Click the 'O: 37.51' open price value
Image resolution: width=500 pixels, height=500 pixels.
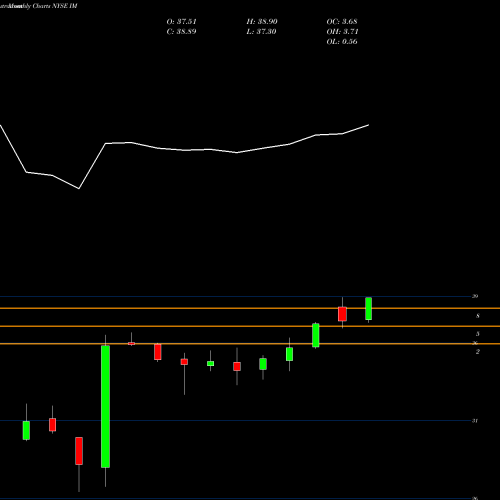181,22
